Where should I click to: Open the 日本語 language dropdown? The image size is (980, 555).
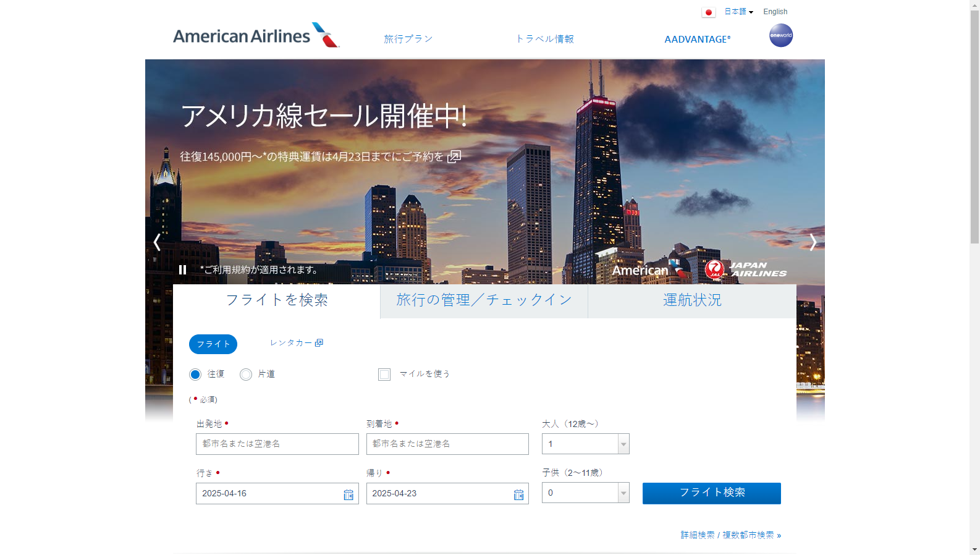(738, 12)
